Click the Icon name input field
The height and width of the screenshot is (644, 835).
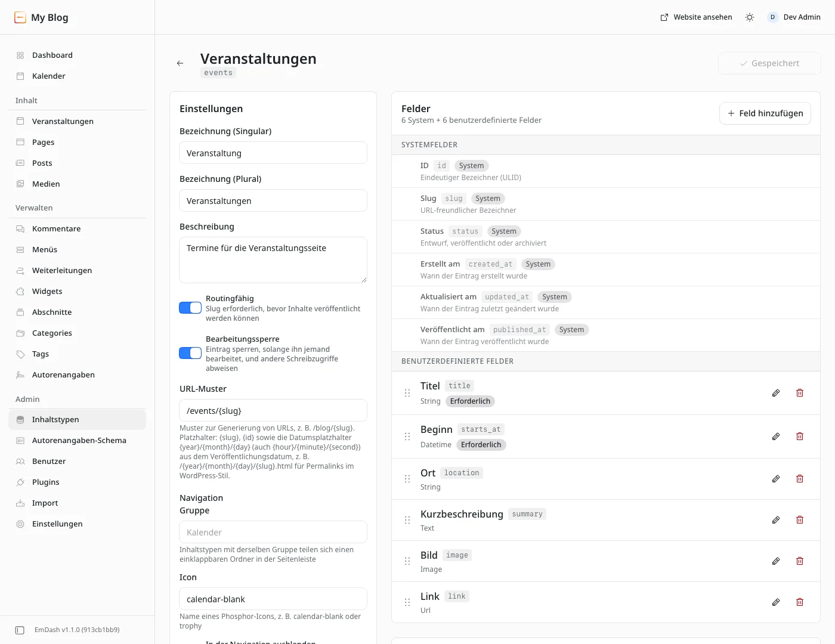point(273,599)
